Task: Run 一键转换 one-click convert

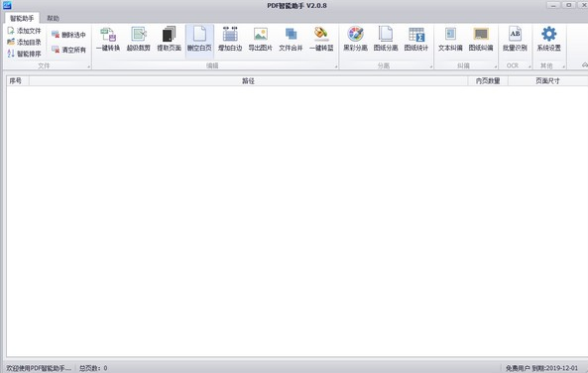Action: 108,40
